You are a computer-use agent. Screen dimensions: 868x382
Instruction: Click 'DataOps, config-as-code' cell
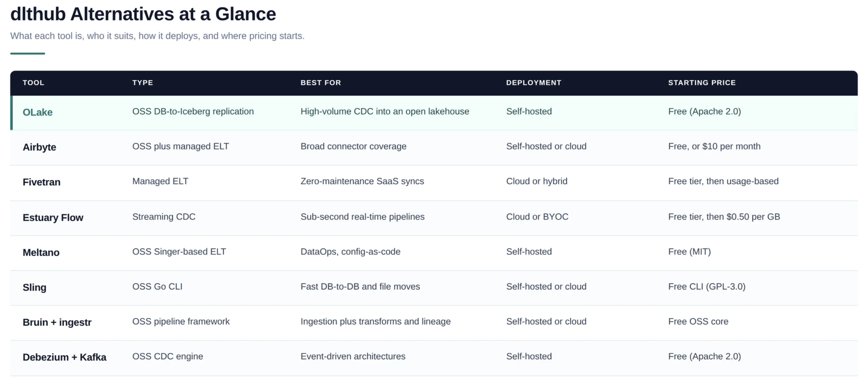point(350,252)
